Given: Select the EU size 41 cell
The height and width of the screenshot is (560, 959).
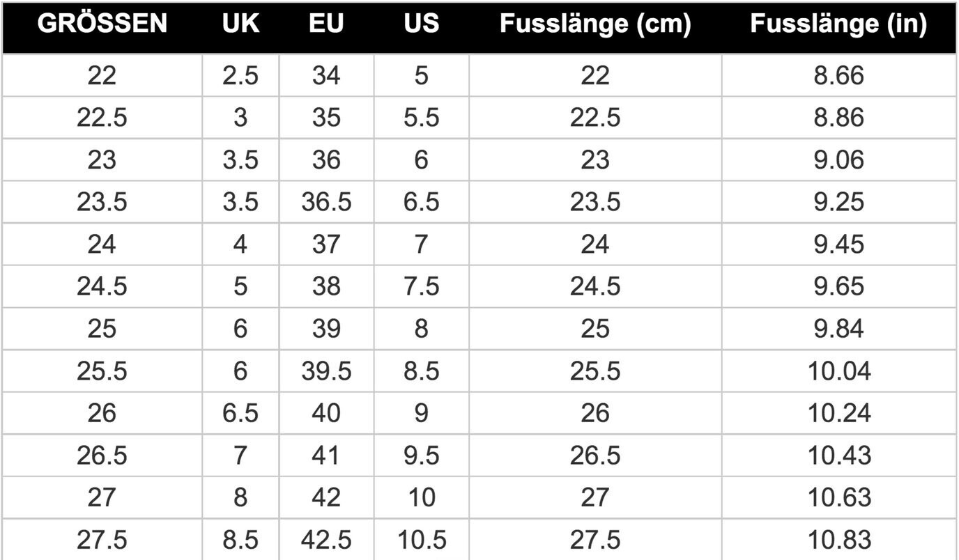Looking at the screenshot, I should (x=326, y=456).
